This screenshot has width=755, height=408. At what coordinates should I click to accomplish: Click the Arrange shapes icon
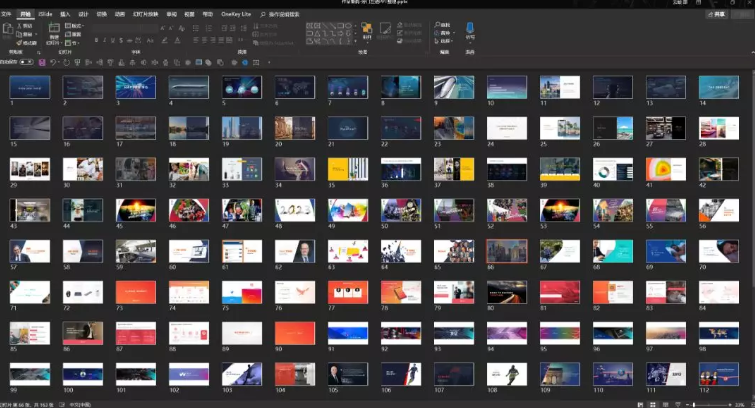367,28
